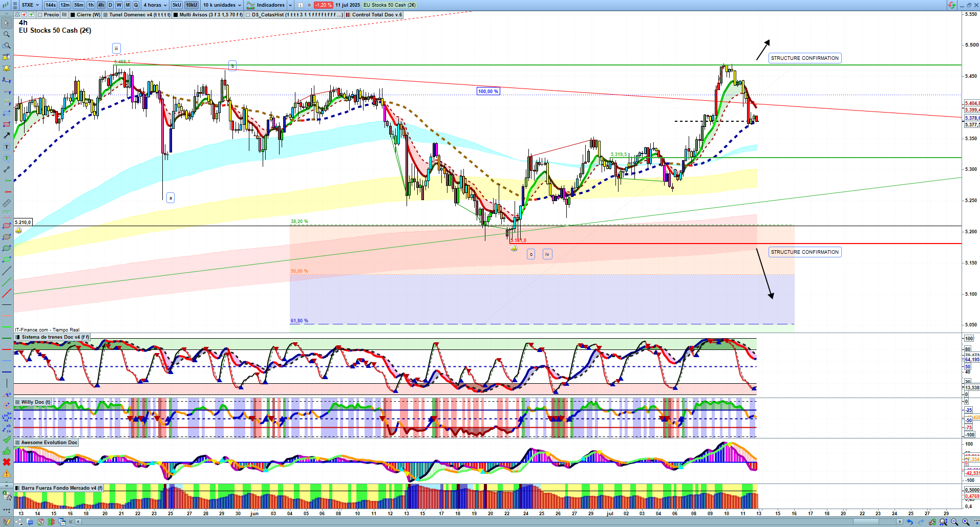
Task: Toggle the Control Total Doc v.6 indicator box
Action: (x=348, y=15)
